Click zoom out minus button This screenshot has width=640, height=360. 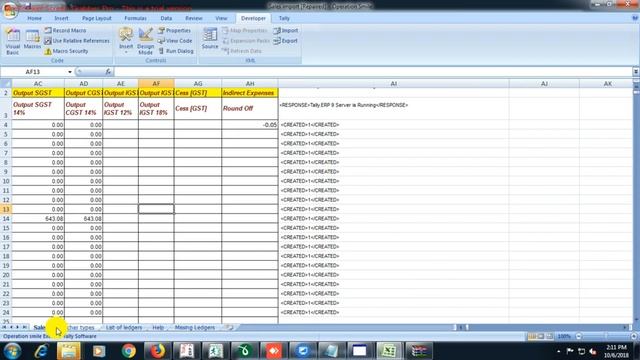point(578,336)
